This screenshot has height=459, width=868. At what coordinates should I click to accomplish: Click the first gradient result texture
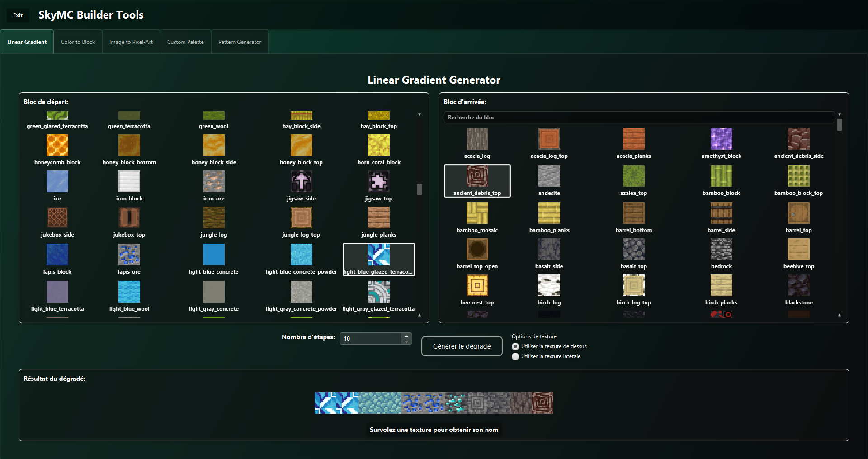coord(325,403)
